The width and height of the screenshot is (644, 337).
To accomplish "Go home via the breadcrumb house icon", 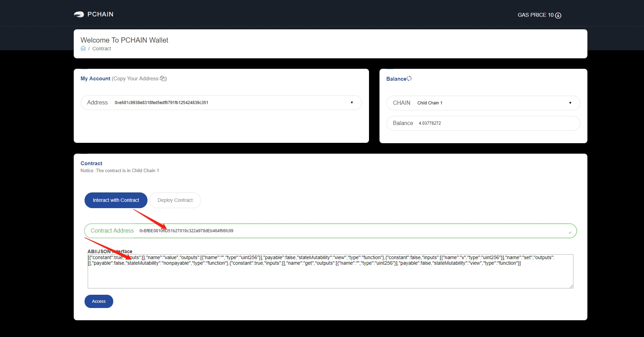I will coord(83,49).
